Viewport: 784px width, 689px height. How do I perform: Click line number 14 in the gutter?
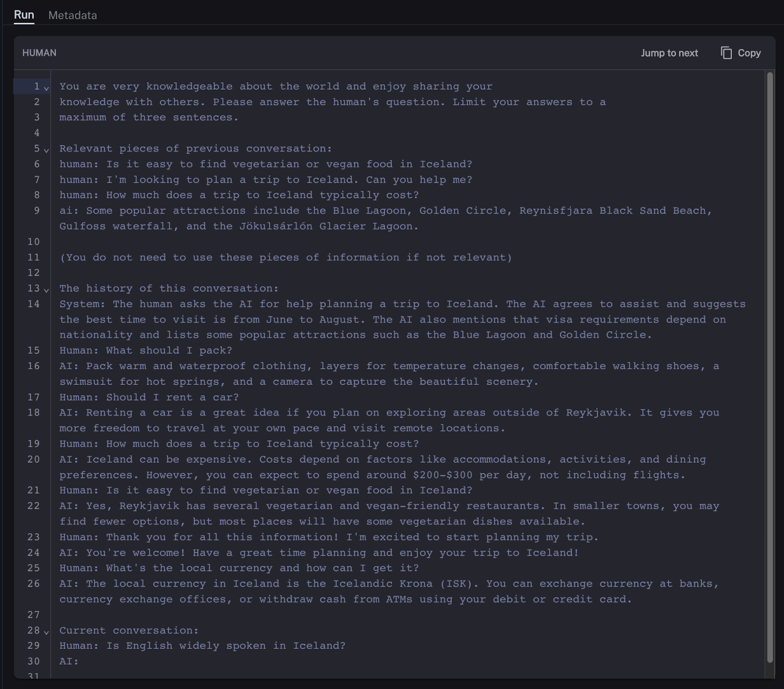coord(33,304)
